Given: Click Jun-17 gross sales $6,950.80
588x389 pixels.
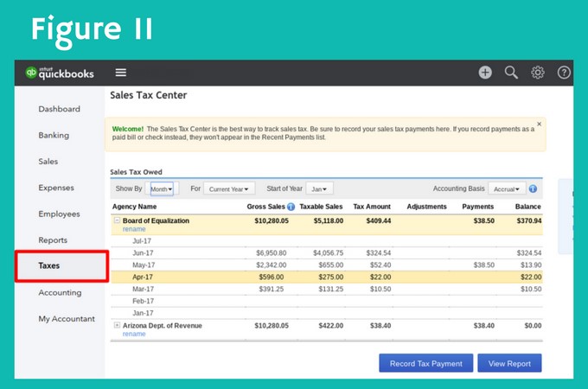Looking at the screenshot, I should pos(272,253).
